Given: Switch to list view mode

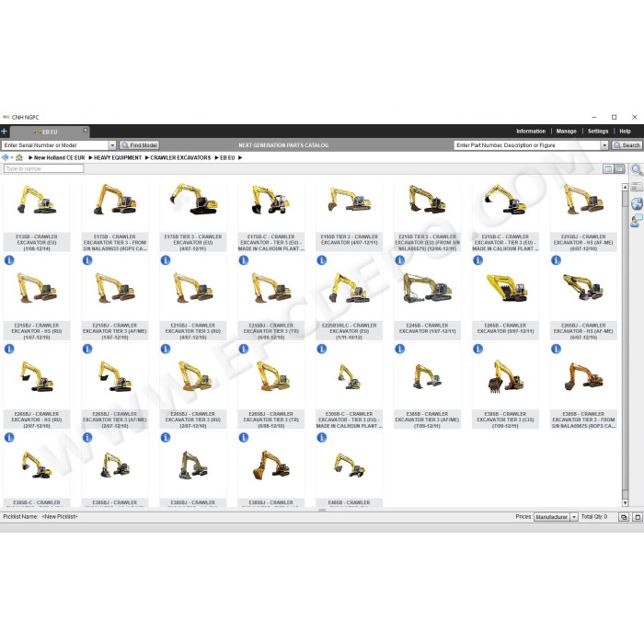Looking at the screenshot, I should (608, 168).
